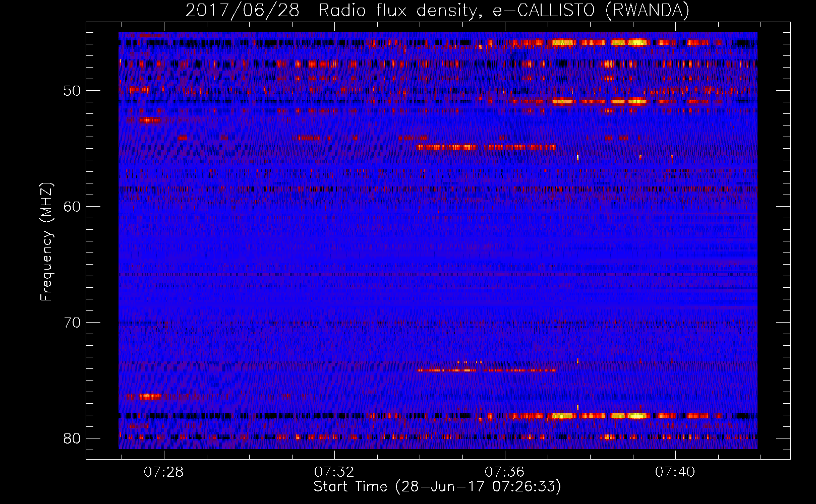Click the 07:36 time tick label
The image size is (816, 504).
pos(505,472)
